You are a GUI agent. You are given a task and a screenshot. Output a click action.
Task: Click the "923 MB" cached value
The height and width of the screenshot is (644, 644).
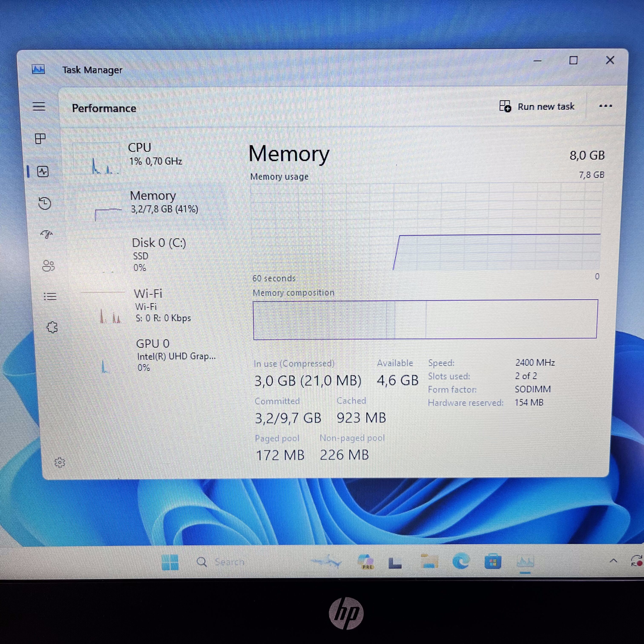(x=361, y=418)
